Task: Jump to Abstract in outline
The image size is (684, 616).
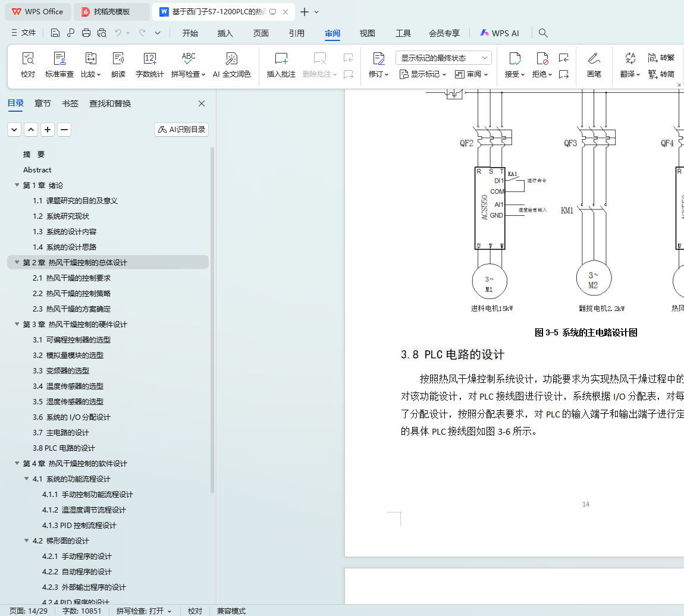Action: (37, 170)
